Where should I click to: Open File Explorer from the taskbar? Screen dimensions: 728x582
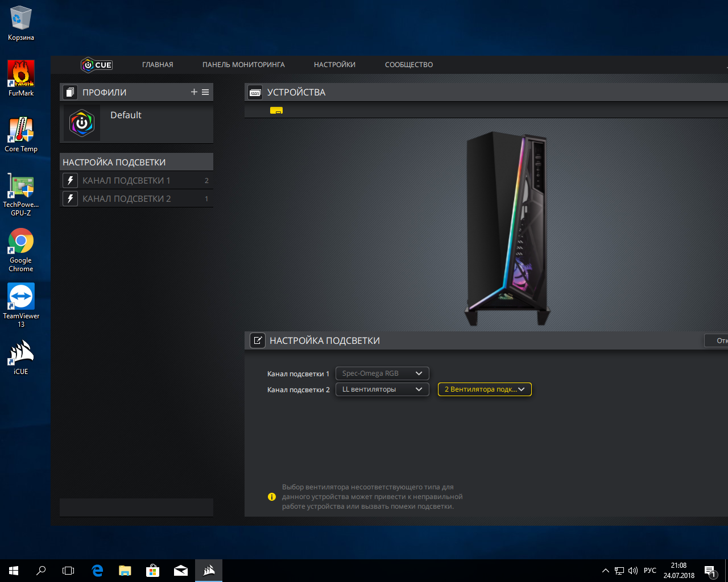[125, 571]
